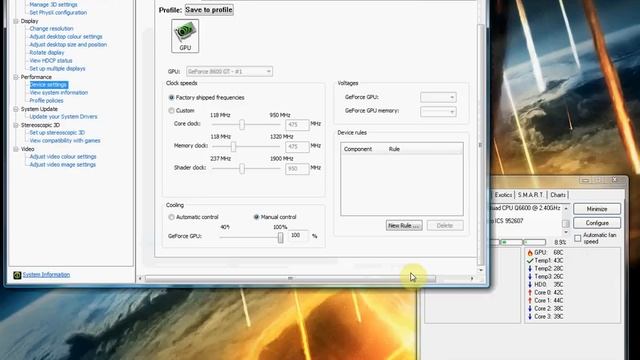This screenshot has height=360, width=640.
Task: Click the down-arrow icon beside Temp3
Action: coord(530,276)
